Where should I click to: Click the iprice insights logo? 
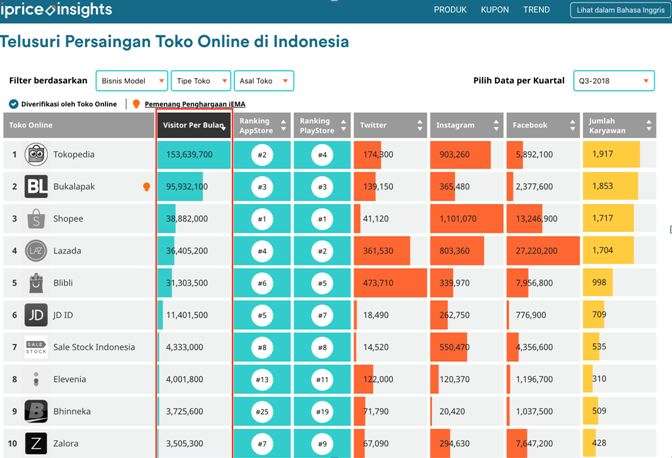point(56,9)
